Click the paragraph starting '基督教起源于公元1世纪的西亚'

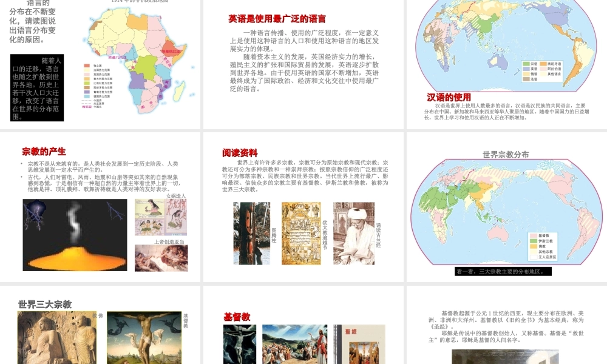click(506, 320)
